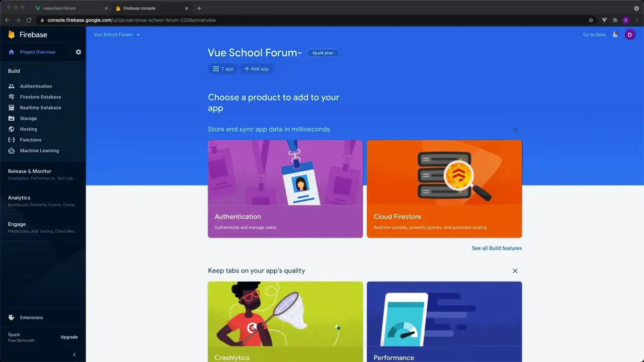Click the plus icon of Add app
Viewport: 644px width, 362px height.
tap(247, 69)
